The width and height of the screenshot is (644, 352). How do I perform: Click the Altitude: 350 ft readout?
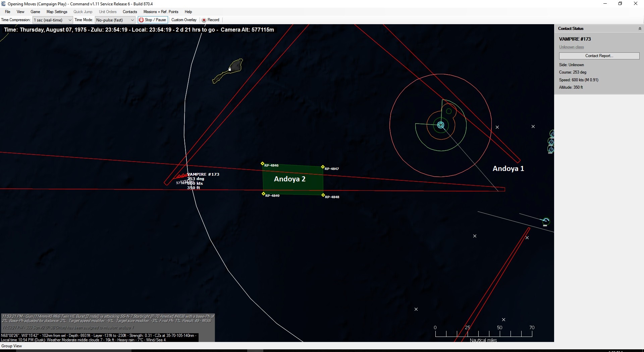(571, 87)
